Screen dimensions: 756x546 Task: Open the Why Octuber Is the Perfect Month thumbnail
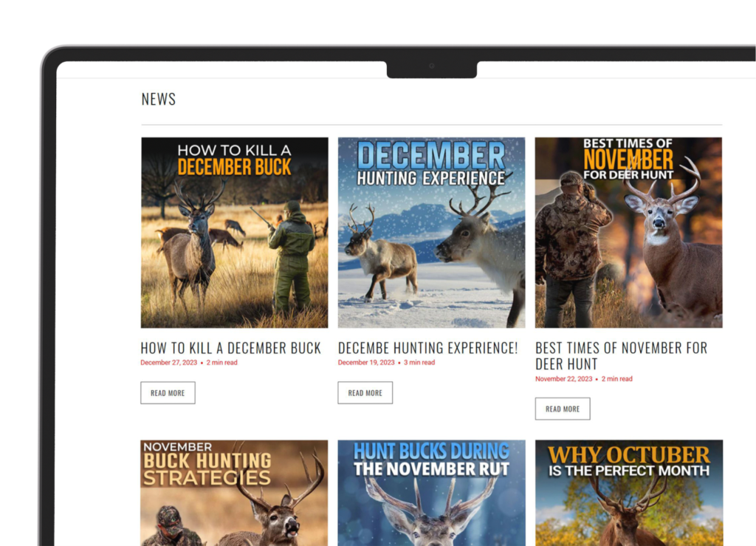coord(629,493)
